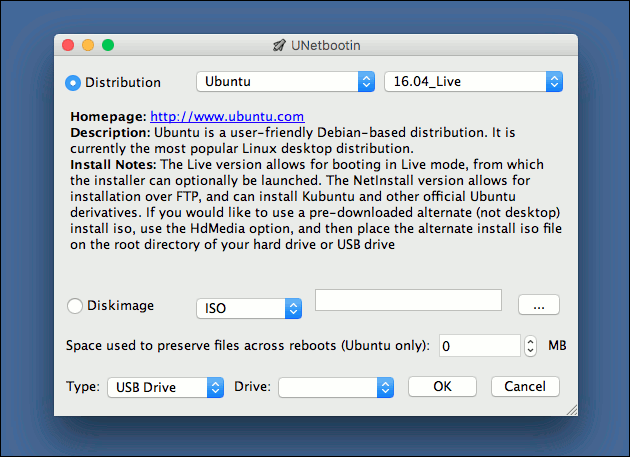The width and height of the screenshot is (630, 457).
Task: Decrease persistent space with stepper down arrow
Action: [x=530, y=351]
